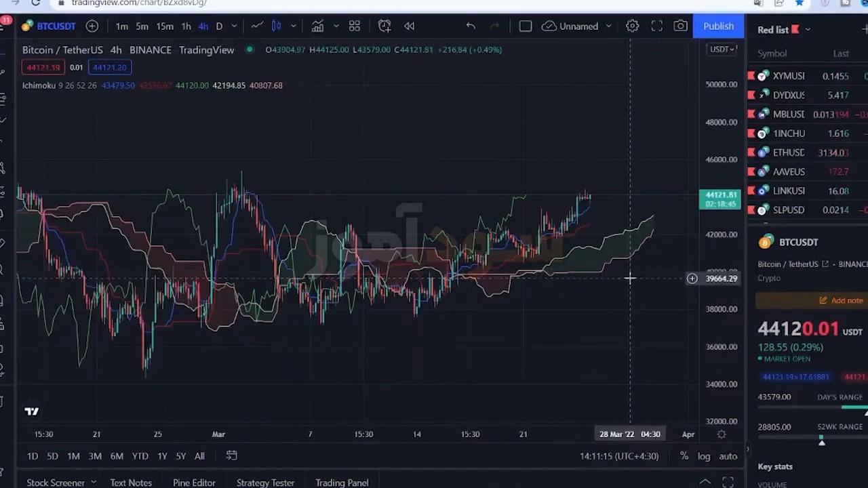Click the plus icon on price crosshair
The image size is (868, 488).
tap(692, 279)
